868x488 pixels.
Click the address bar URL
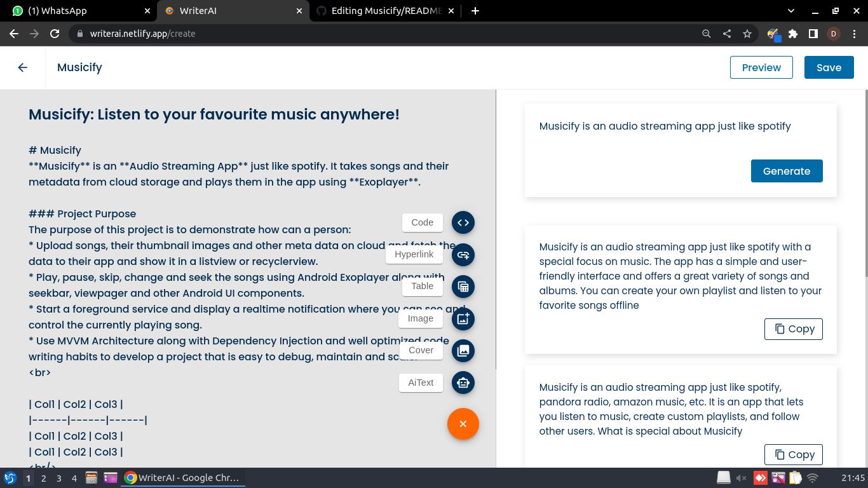142,34
